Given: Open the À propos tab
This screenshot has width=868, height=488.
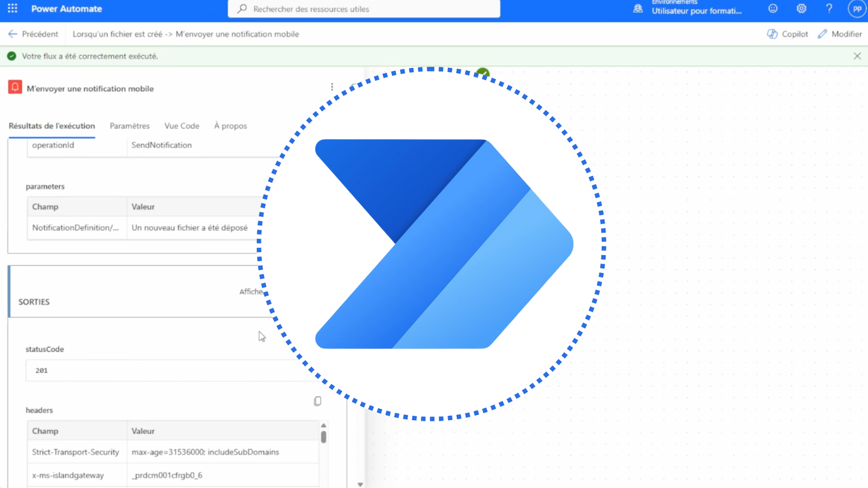Looking at the screenshot, I should [230, 126].
